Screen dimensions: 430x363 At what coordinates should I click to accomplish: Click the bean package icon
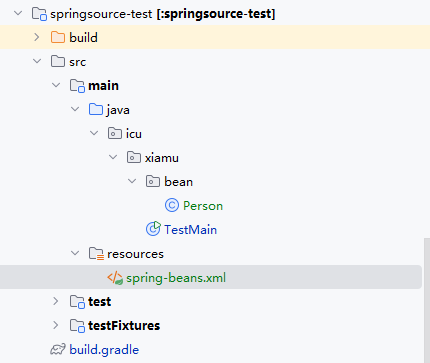(x=153, y=181)
